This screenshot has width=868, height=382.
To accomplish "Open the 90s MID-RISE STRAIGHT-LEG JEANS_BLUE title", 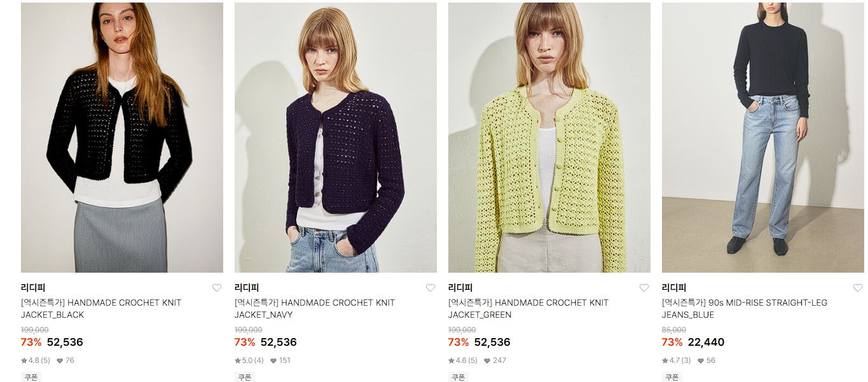I will [x=745, y=309].
